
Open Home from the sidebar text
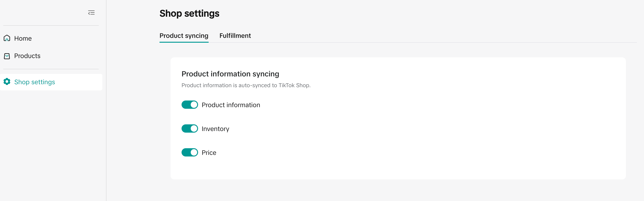point(23,39)
